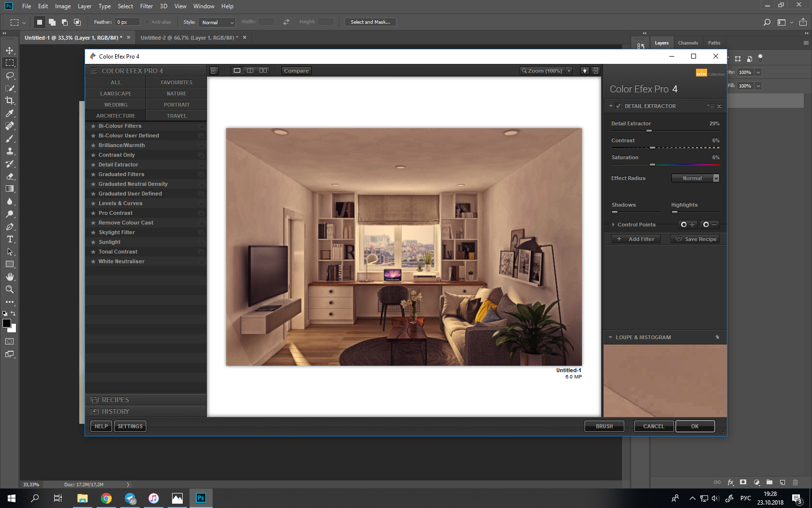Select the Quick Selection tool

10,88
